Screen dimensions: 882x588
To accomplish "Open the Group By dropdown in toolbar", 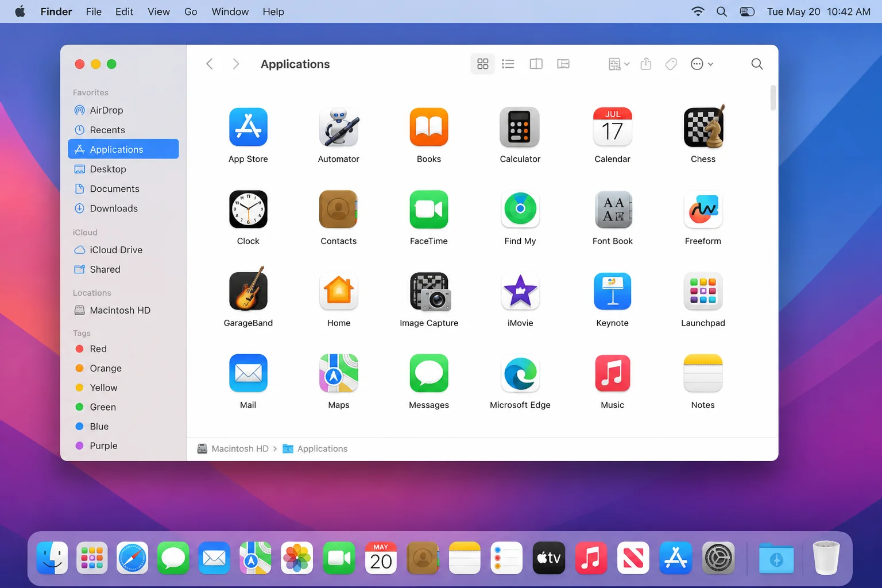I will pyautogui.click(x=619, y=64).
